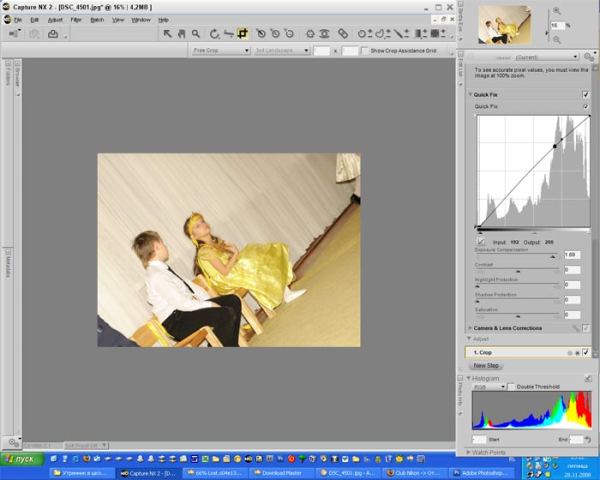600x480 pixels.
Task: Uncheck the Quick Fix section checkbox
Action: point(585,94)
